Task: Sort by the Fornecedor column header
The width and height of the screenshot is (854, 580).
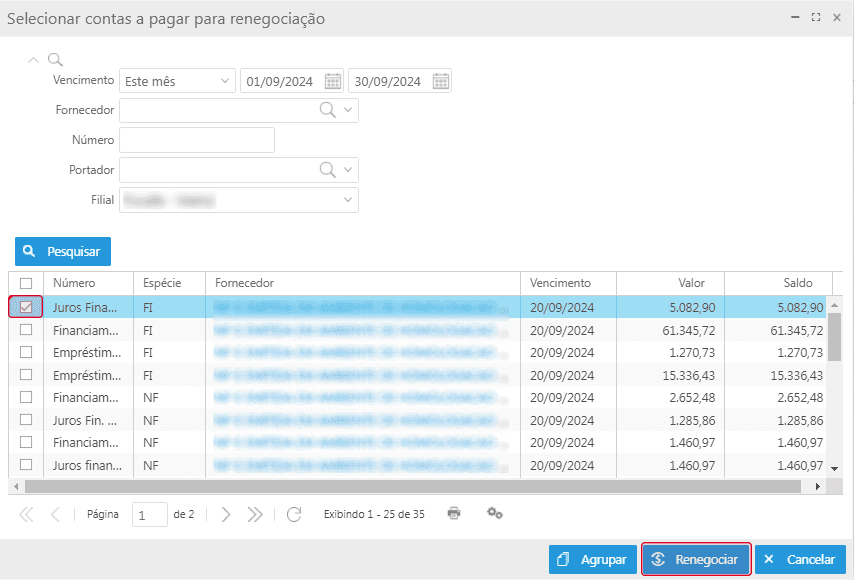Action: 360,283
